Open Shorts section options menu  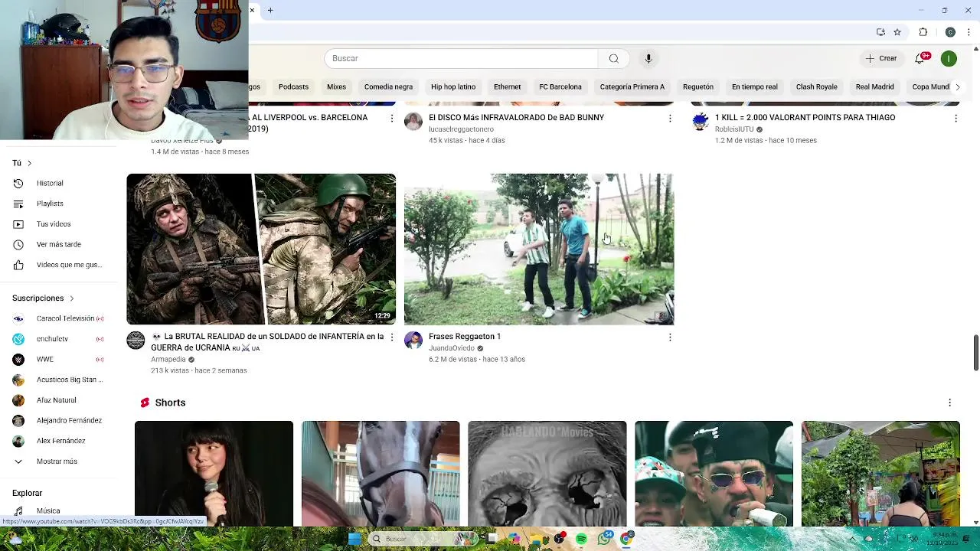click(949, 403)
